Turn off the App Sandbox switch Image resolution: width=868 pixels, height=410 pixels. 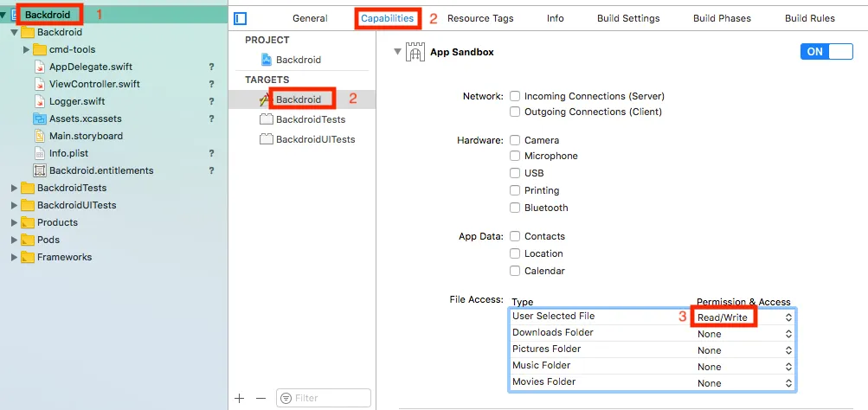826,51
